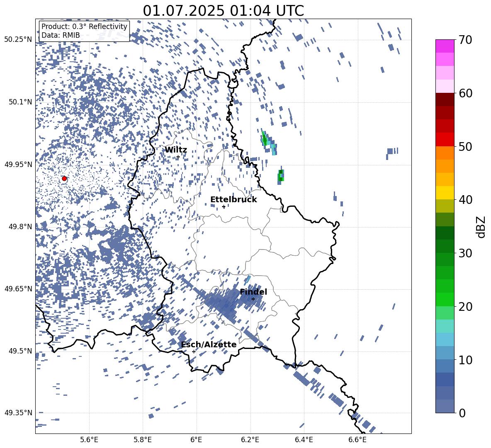Click the colorbar 10 tick value
The image size is (491, 448).
pyautogui.click(x=465, y=360)
